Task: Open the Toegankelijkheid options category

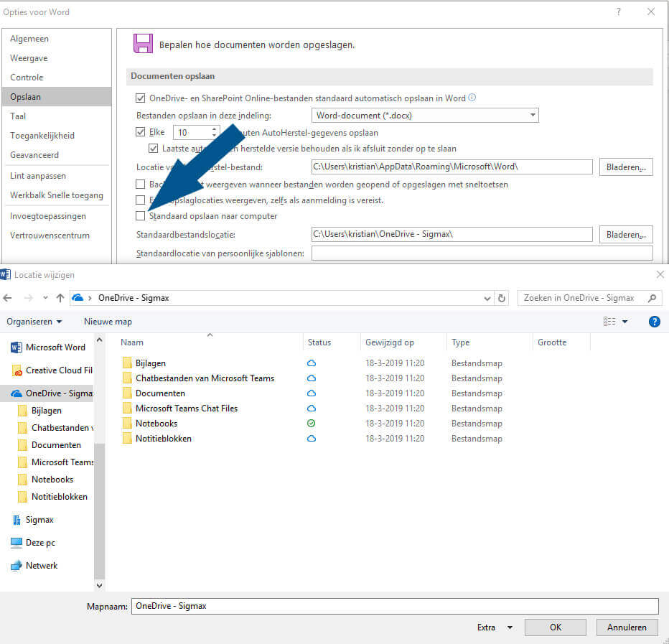Action: [42, 136]
